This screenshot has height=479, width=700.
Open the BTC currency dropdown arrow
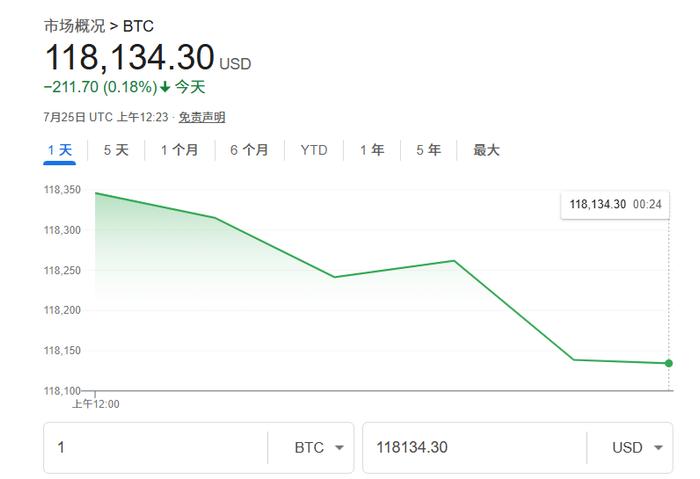click(339, 447)
